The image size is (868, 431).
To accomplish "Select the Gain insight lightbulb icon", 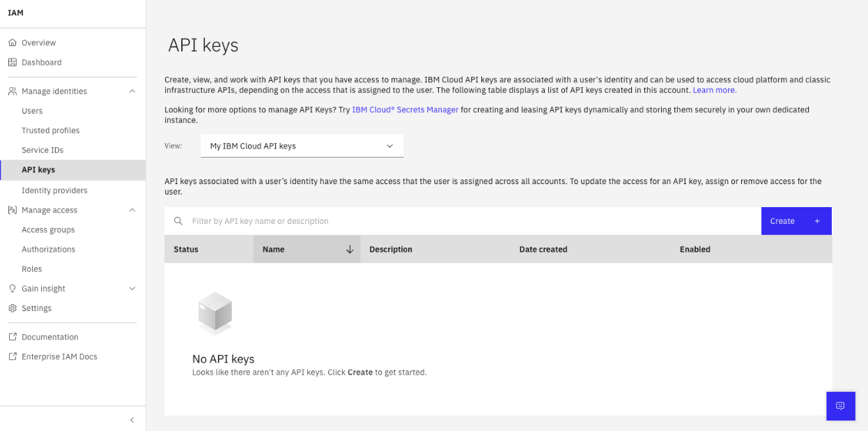I will point(11,288).
